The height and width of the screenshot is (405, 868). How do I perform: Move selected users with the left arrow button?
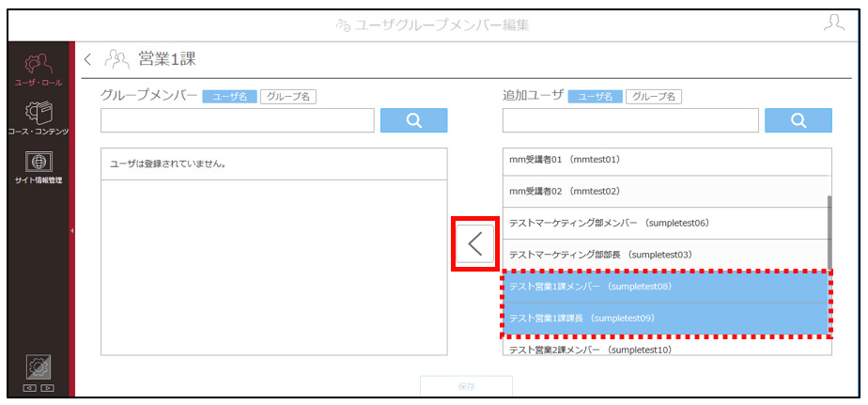(475, 243)
